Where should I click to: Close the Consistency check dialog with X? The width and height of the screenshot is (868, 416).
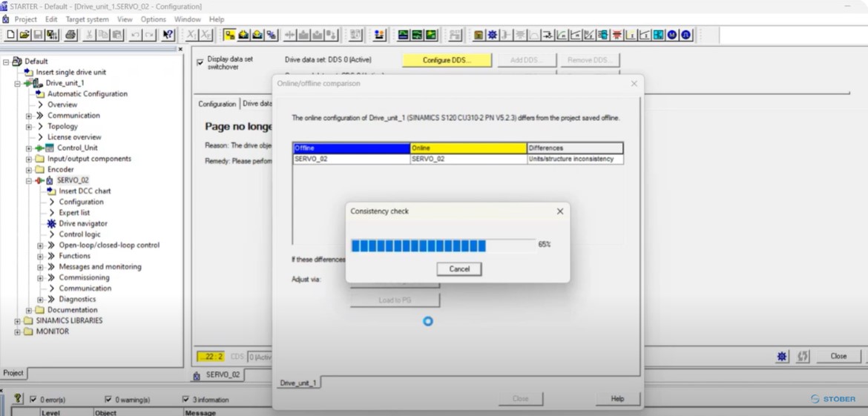(559, 211)
